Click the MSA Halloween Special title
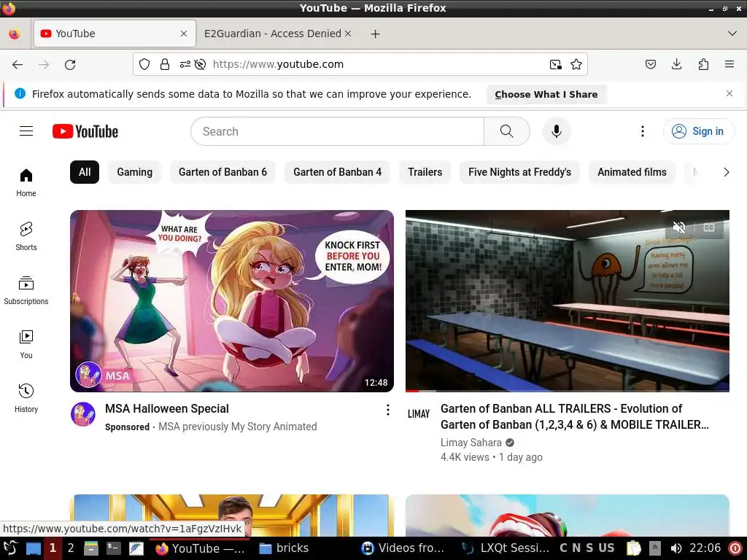This screenshot has height=560, width=747. tap(167, 408)
